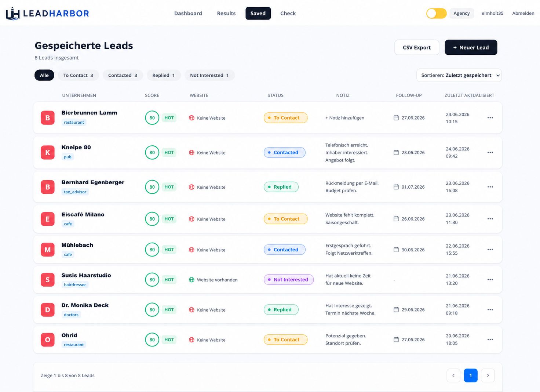The height and width of the screenshot is (392, 540).
Task: Click the red E avatar of Eiscafé Milano
Action: click(x=48, y=219)
